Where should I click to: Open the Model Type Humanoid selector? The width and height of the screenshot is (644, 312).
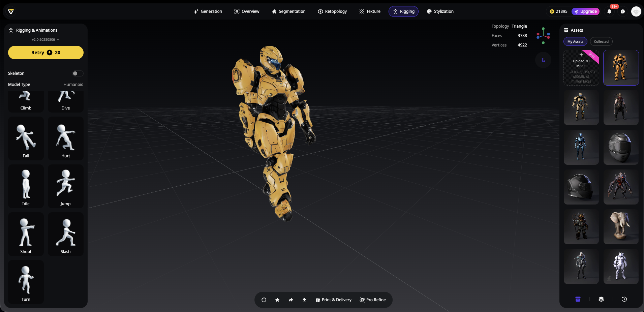pos(73,85)
